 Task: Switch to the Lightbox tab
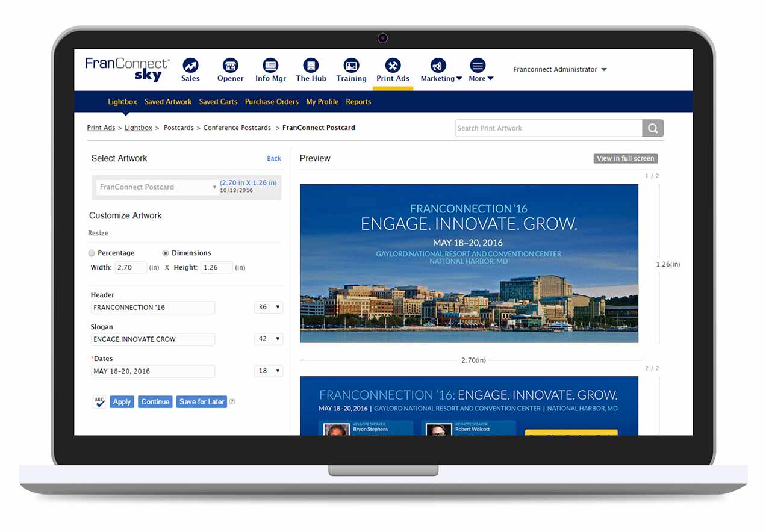coord(122,102)
